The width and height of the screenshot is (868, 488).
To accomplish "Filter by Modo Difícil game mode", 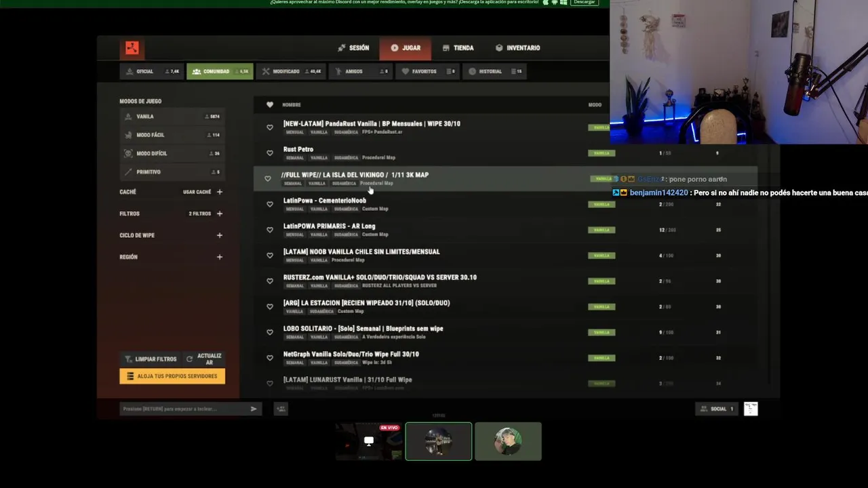I will pos(172,153).
